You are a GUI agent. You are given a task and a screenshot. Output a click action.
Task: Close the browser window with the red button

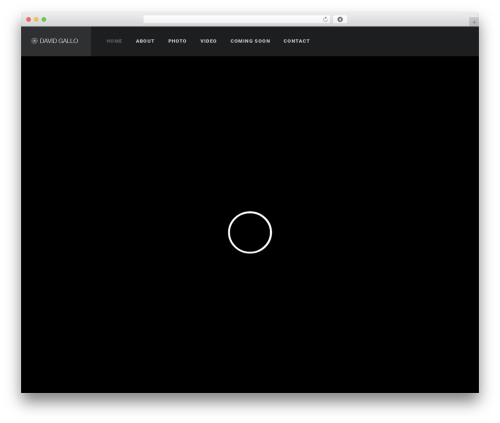pos(29,19)
